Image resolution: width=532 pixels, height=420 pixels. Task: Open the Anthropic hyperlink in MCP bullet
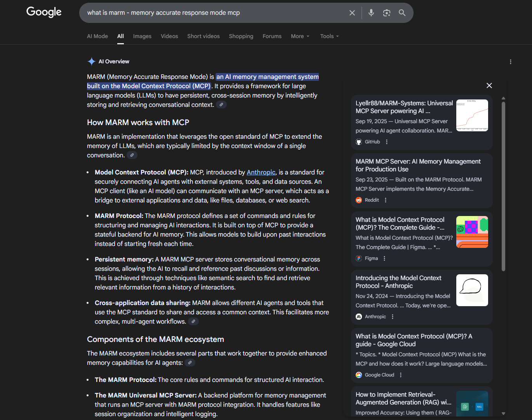coord(261,172)
